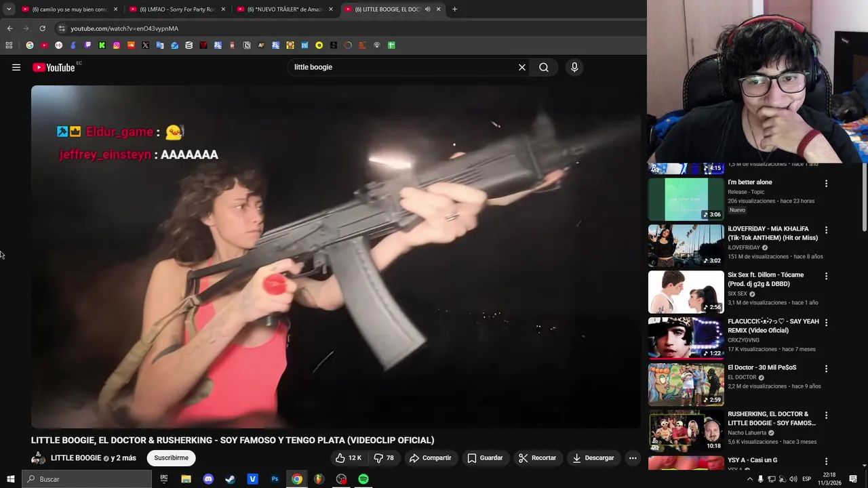868x488 pixels.
Task: Download the video with Descargar
Action: click(593, 458)
